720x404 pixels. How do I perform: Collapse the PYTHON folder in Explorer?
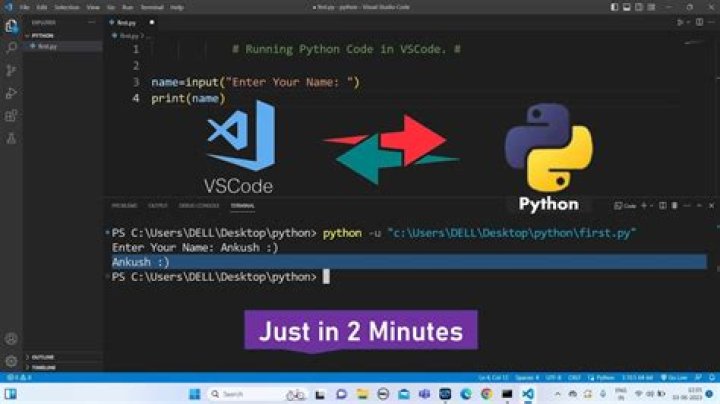coord(43,35)
